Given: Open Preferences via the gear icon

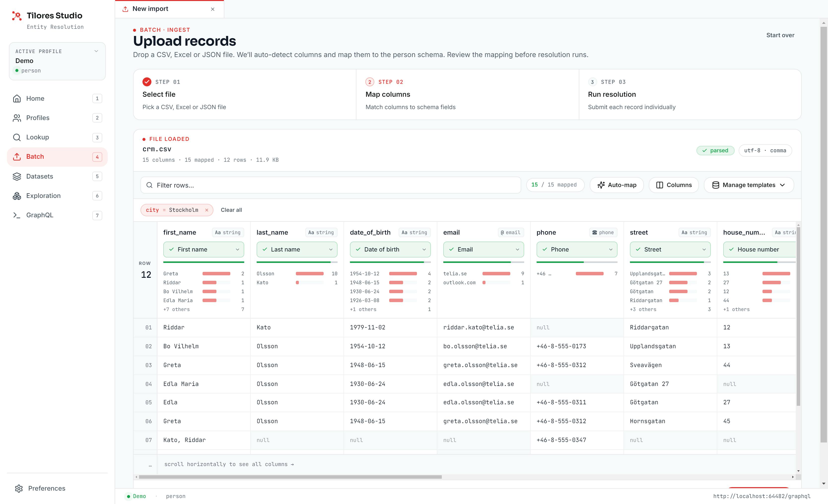Looking at the screenshot, I should click(x=19, y=488).
